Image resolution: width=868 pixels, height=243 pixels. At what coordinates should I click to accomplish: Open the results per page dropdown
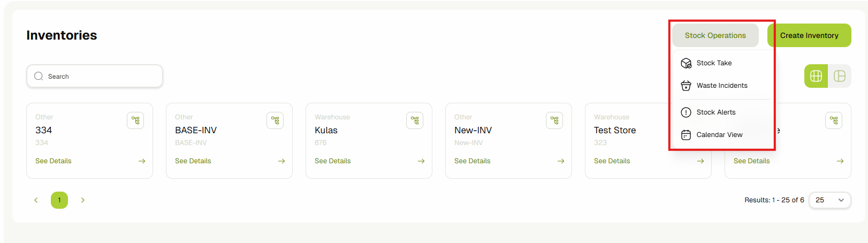tap(829, 200)
